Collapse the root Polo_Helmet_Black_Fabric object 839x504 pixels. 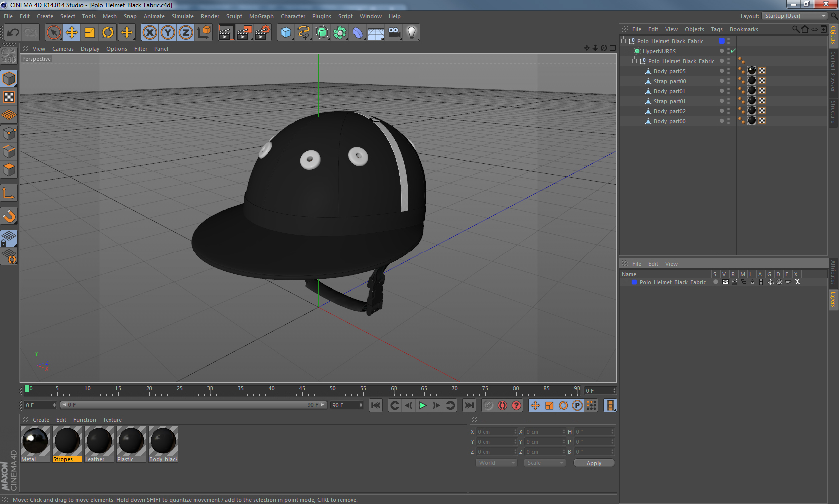pyautogui.click(x=624, y=41)
